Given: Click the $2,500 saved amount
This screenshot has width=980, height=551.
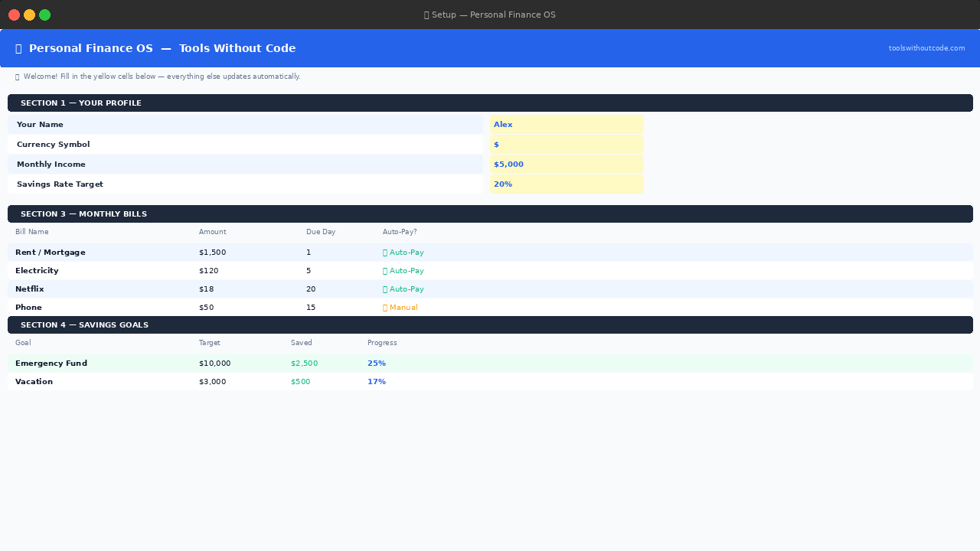Looking at the screenshot, I should point(304,364).
